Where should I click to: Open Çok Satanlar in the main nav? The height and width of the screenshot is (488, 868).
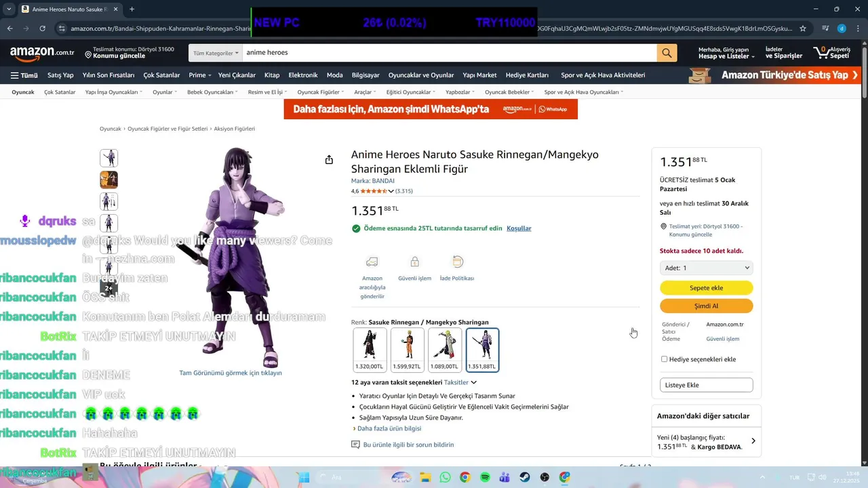point(161,75)
